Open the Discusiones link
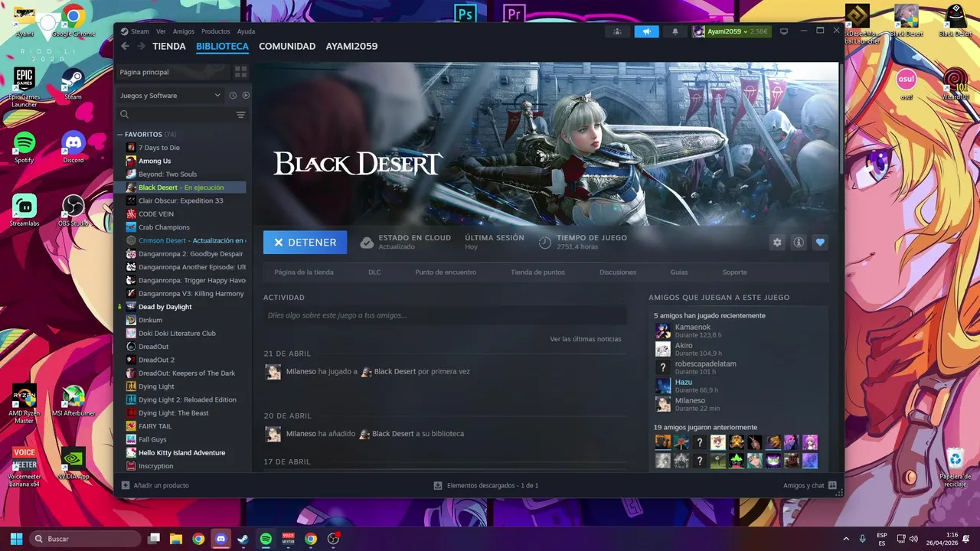980x551 pixels. coord(618,272)
